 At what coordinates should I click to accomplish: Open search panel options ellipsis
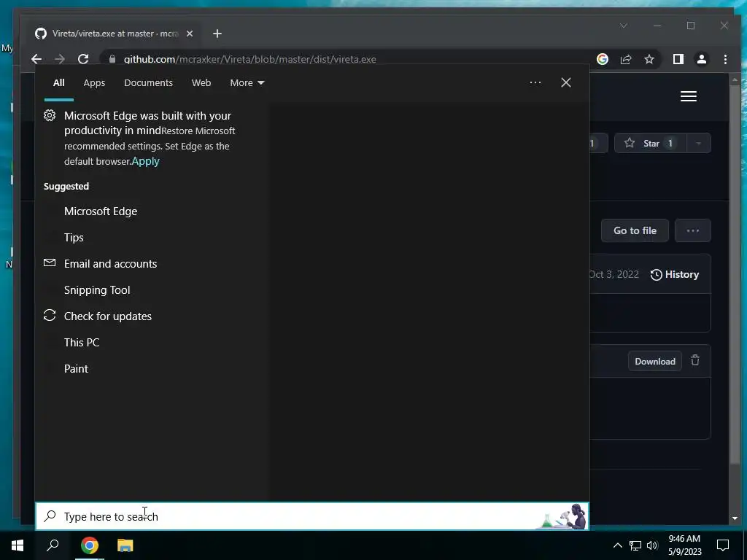click(x=535, y=82)
